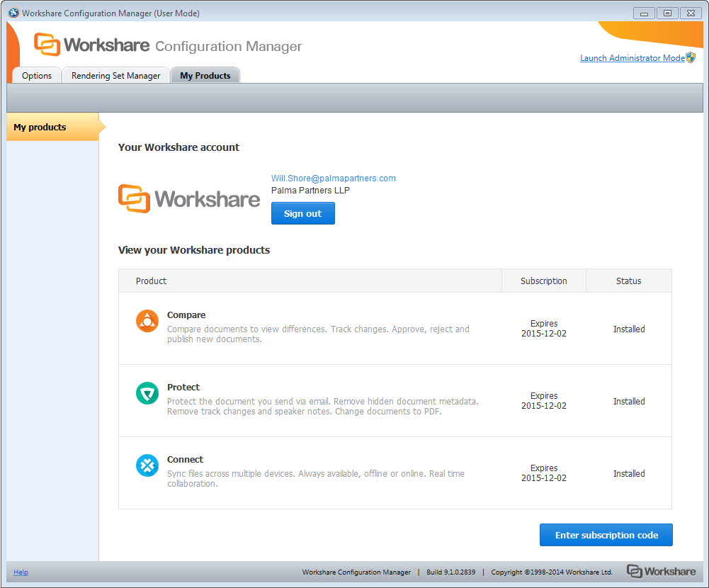Screen dimensions: 709x588
Task: Click the Protect shield icon
Action: tap(147, 393)
